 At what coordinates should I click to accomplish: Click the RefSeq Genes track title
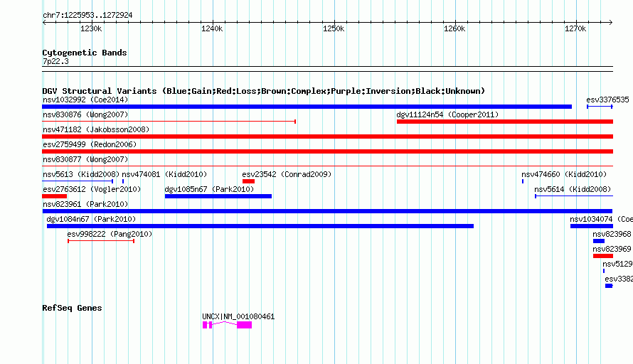72,308
